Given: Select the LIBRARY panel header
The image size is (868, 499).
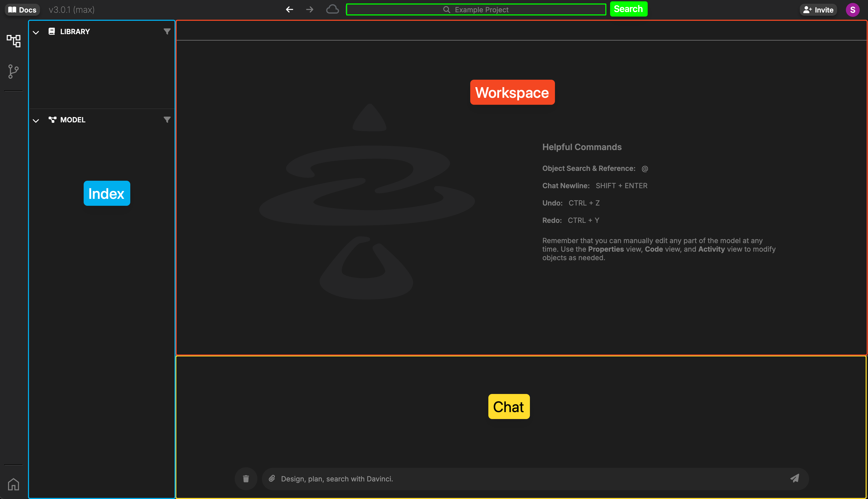Looking at the screenshot, I should [75, 31].
